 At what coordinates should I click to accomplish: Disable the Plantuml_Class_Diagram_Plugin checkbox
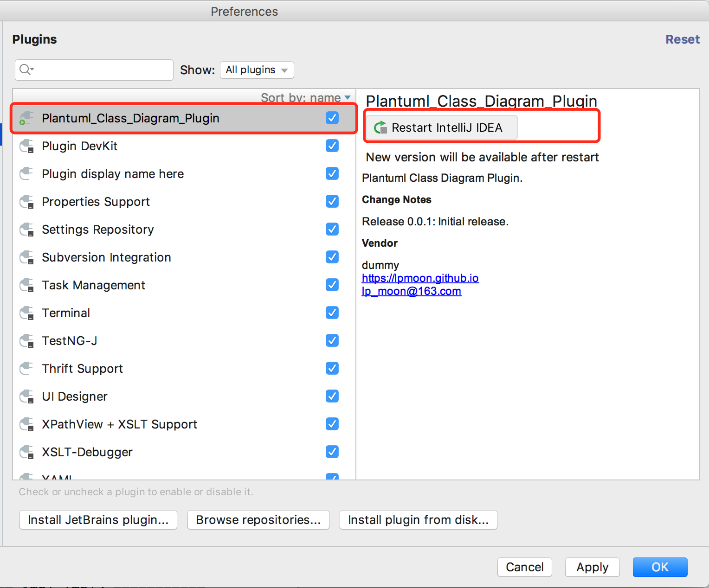tap(332, 118)
